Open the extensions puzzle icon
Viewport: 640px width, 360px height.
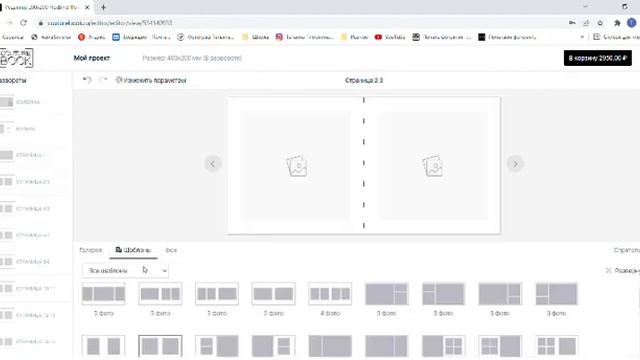(617, 23)
